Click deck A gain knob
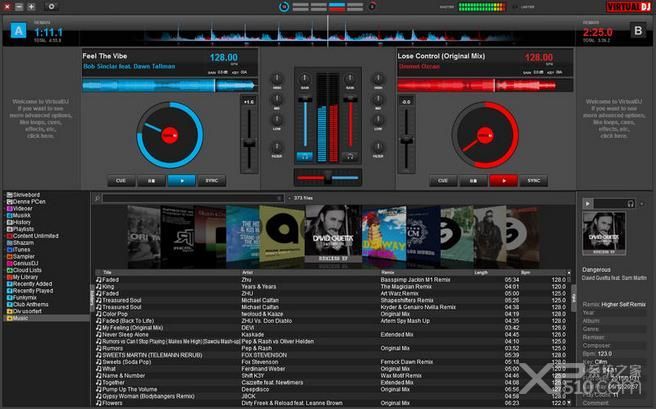 click(x=305, y=79)
